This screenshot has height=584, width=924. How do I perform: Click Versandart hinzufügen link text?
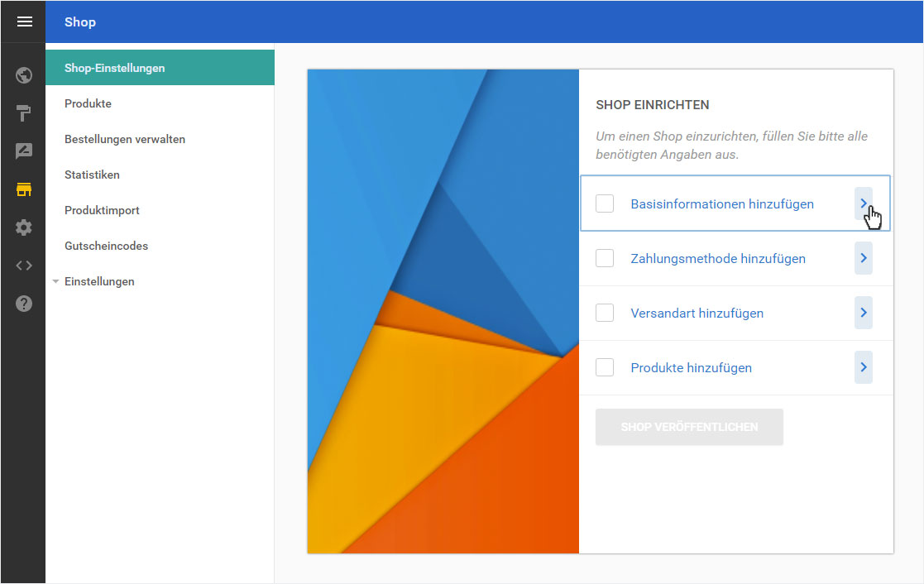click(697, 313)
